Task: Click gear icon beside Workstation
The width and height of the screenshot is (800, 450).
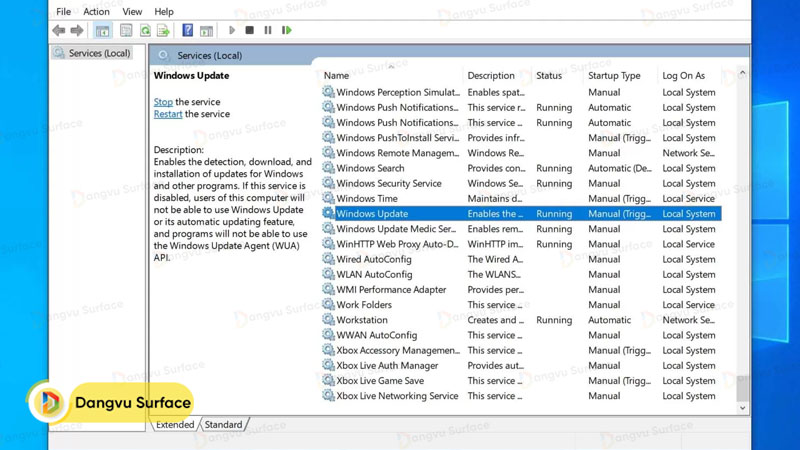Action: tap(328, 319)
